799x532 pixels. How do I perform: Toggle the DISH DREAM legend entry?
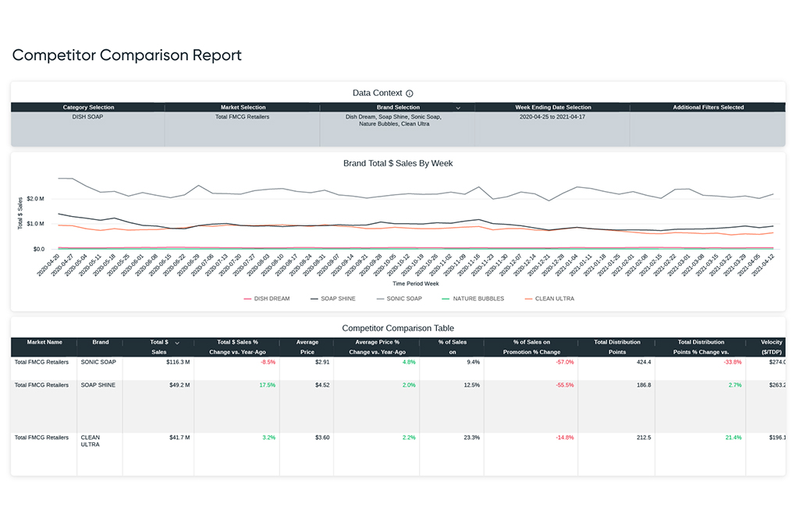[267, 299]
